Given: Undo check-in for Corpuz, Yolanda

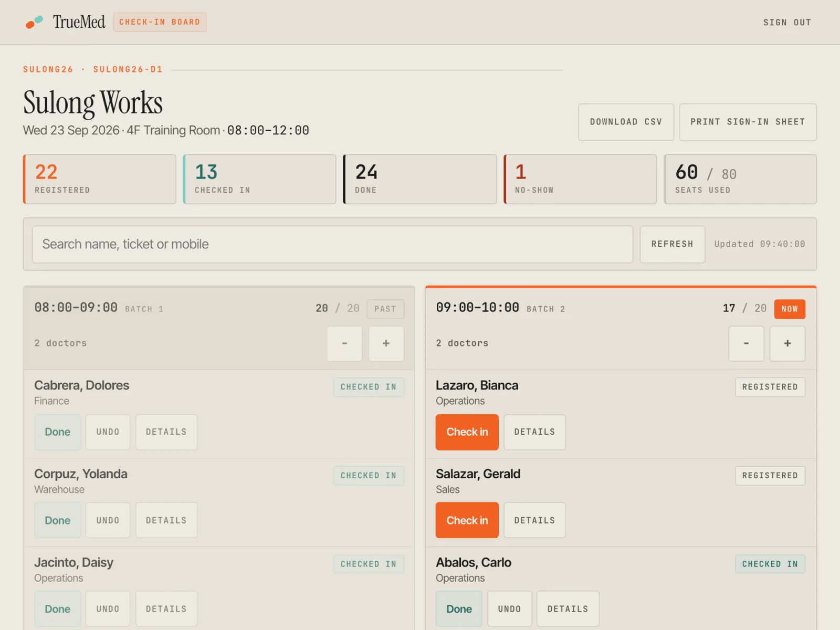Looking at the screenshot, I should [108, 520].
